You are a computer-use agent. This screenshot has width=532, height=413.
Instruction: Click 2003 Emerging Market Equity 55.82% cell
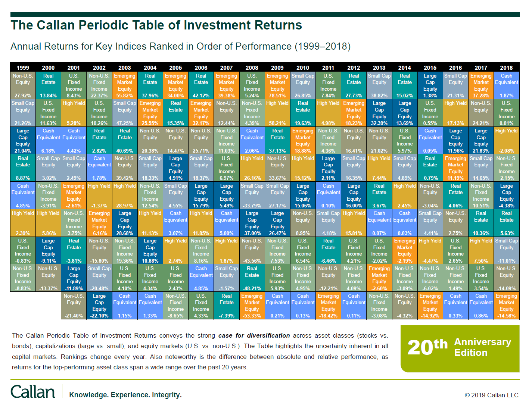(125, 85)
